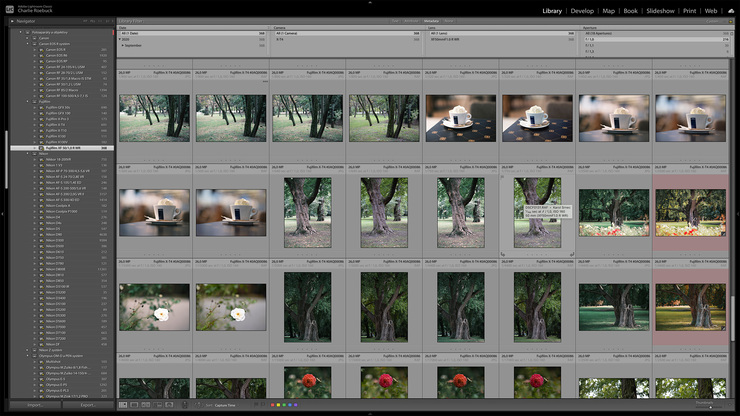This screenshot has height=416, width=740.
Task: Collapse the Canon EOS R system group
Action: [28, 44]
